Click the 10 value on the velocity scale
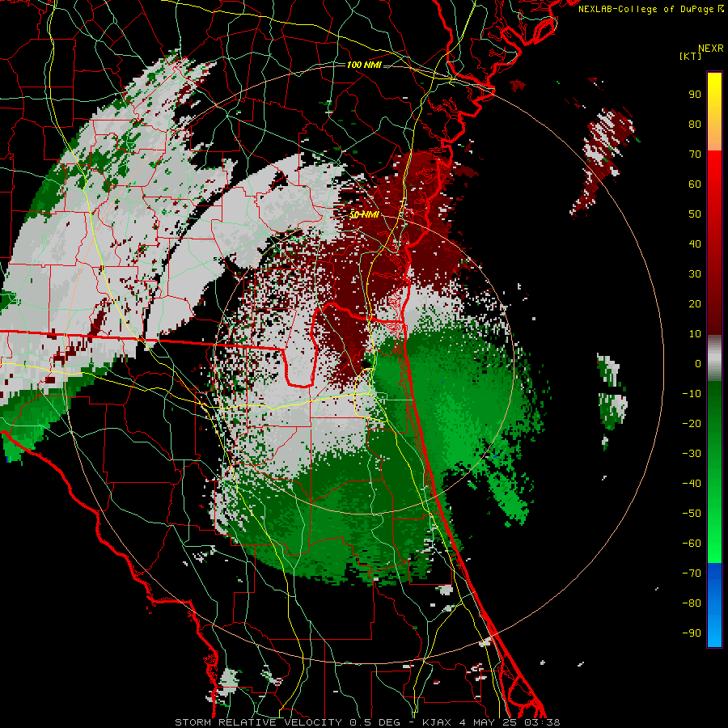The width and height of the screenshot is (728, 728). click(x=695, y=334)
